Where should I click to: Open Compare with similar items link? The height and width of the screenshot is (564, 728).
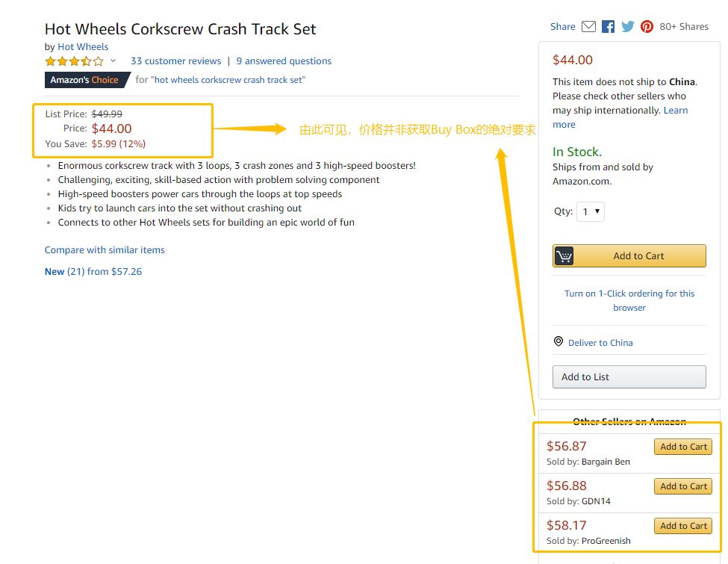105,250
